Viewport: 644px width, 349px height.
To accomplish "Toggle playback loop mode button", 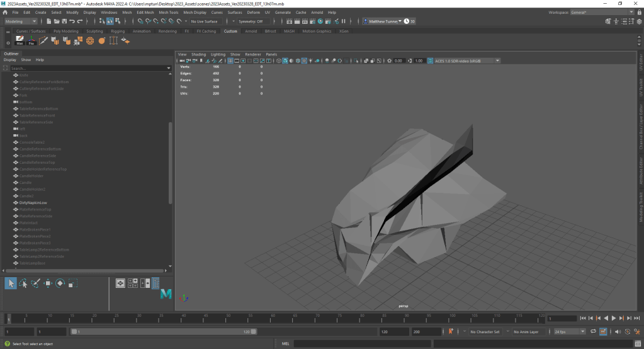I will pyautogui.click(x=592, y=331).
